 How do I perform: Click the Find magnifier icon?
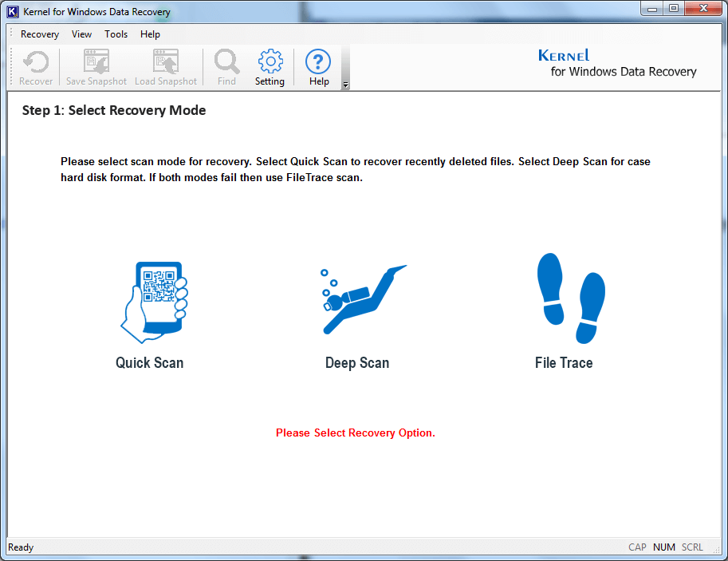click(x=226, y=61)
